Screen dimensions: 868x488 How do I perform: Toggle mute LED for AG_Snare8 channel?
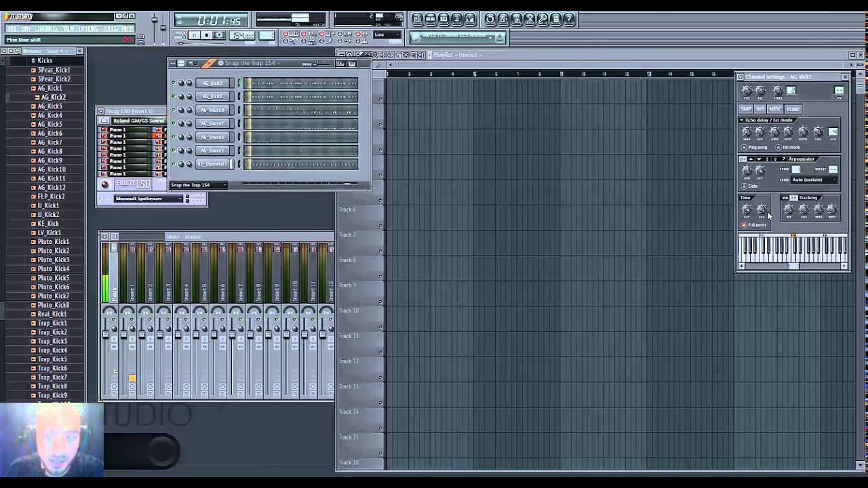pyautogui.click(x=173, y=110)
